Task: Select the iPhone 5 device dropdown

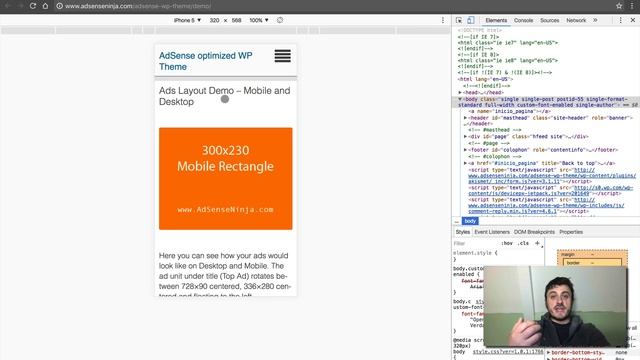Action: tap(187, 20)
